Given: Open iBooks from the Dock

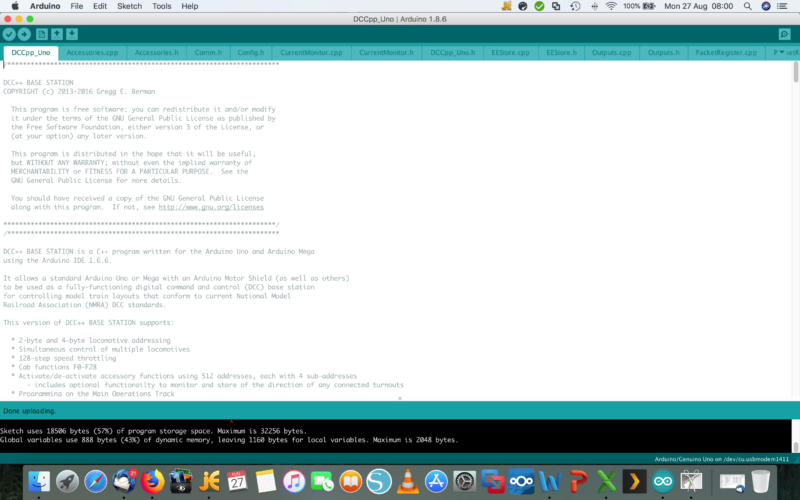Looking at the screenshot, I should [351, 481].
